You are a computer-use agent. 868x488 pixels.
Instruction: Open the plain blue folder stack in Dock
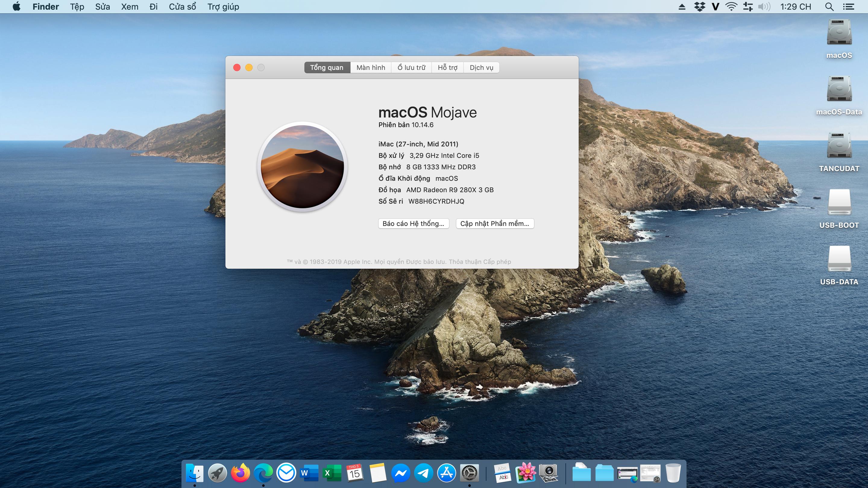(x=604, y=473)
